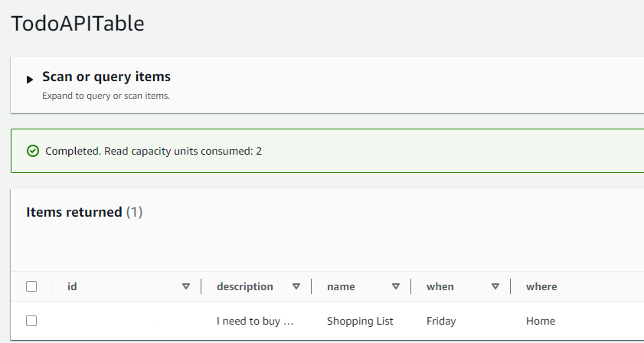Tick the select-all checkbox in table header
The width and height of the screenshot is (644, 343).
[31, 286]
